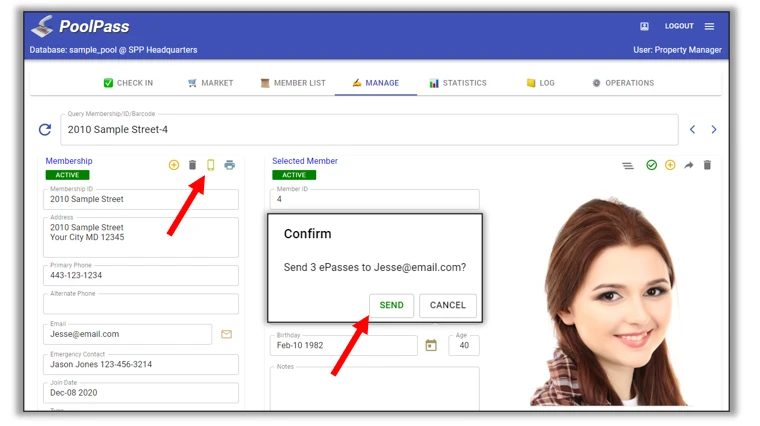The image size is (760, 426).
Task: Click the envelope icon beside the Email field
Action: (x=226, y=334)
